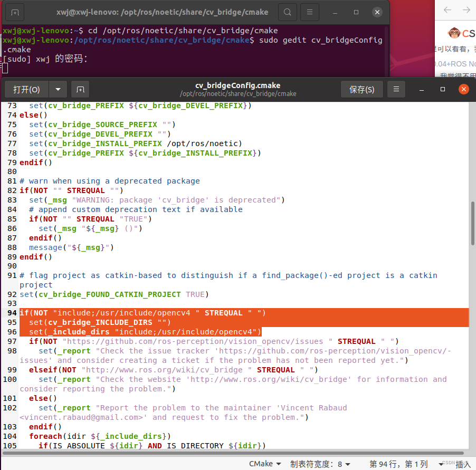Click line 79 endif() text
476x470 pixels.
[x=36, y=162]
